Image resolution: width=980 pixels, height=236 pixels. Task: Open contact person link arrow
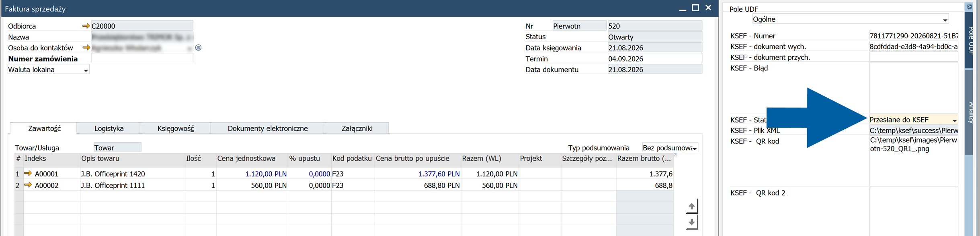coord(86,48)
